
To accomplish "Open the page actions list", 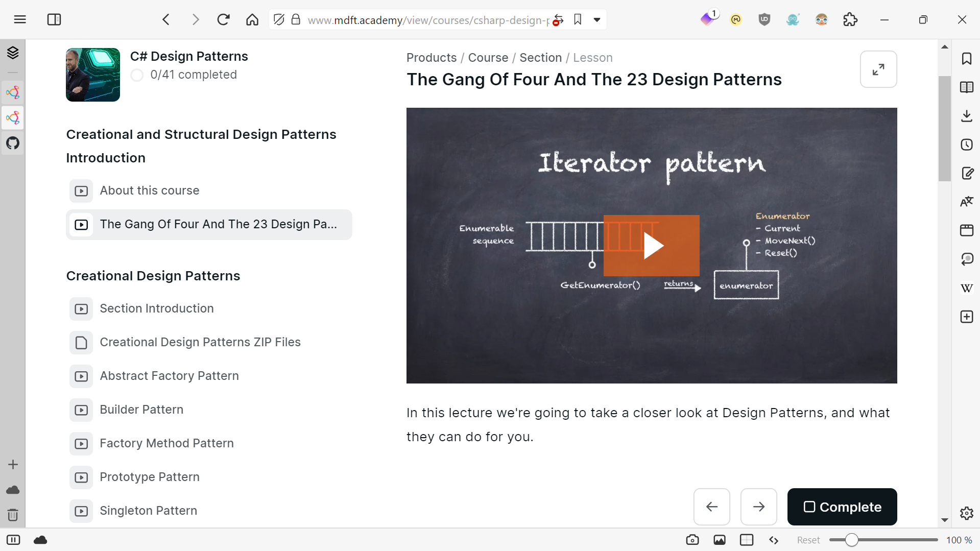I will (774, 540).
